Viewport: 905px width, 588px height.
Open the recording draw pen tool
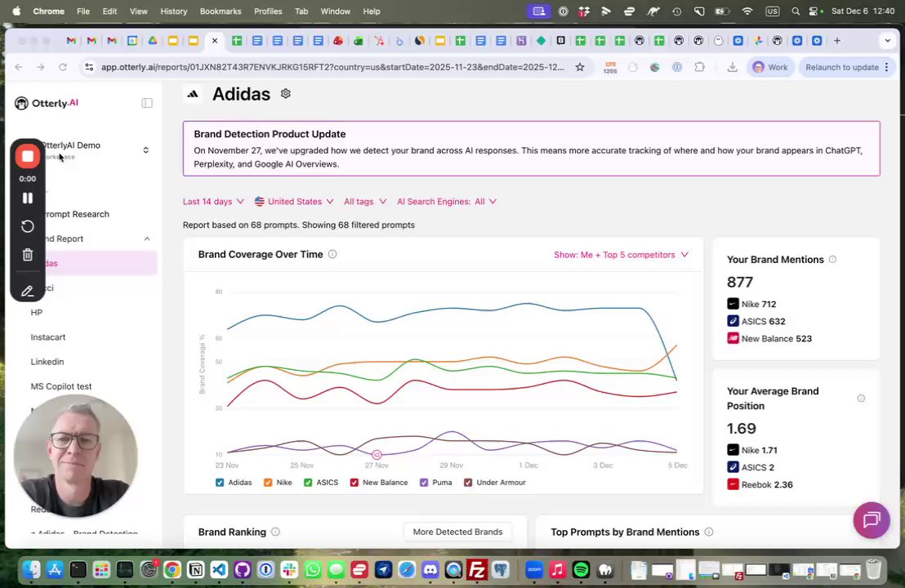(27, 291)
